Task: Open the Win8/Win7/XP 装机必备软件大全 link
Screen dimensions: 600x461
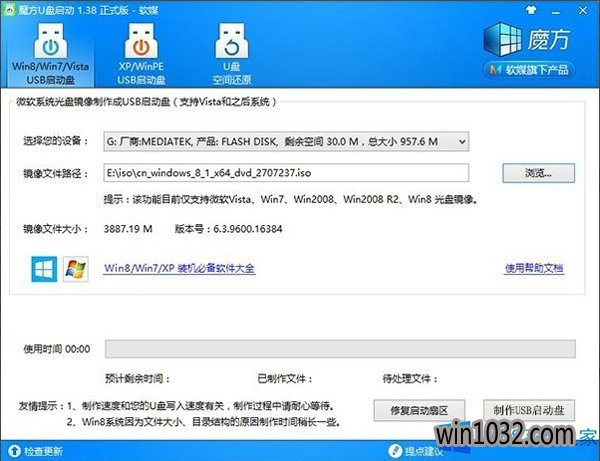Action: pyautogui.click(x=178, y=269)
